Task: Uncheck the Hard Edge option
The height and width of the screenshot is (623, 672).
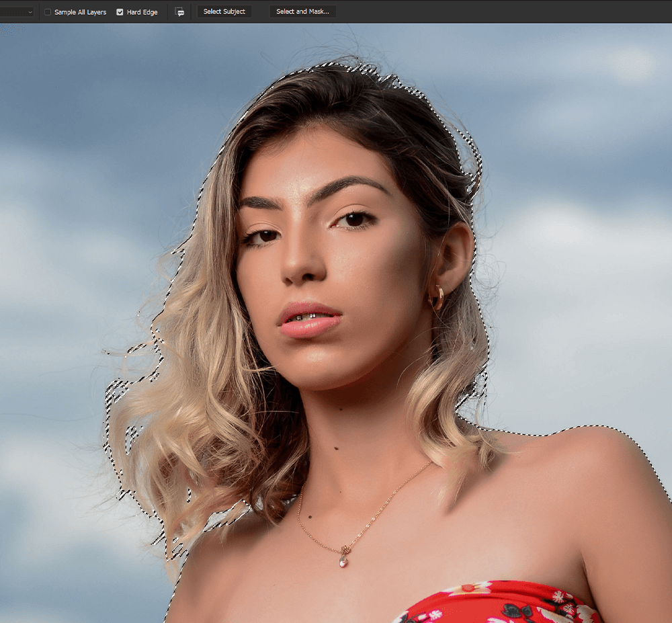Action: (120, 12)
